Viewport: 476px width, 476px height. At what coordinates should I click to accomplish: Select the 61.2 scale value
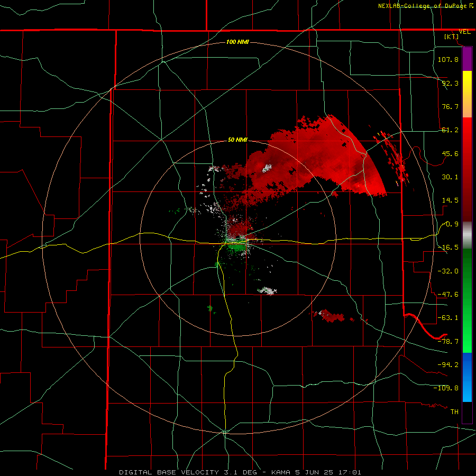[x=450, y=130]
